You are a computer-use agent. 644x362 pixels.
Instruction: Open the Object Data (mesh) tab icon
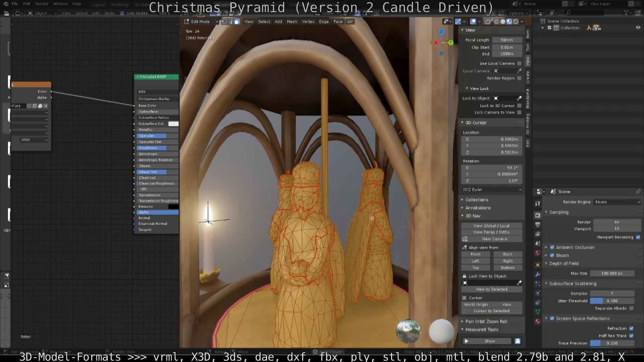point(538,312)
